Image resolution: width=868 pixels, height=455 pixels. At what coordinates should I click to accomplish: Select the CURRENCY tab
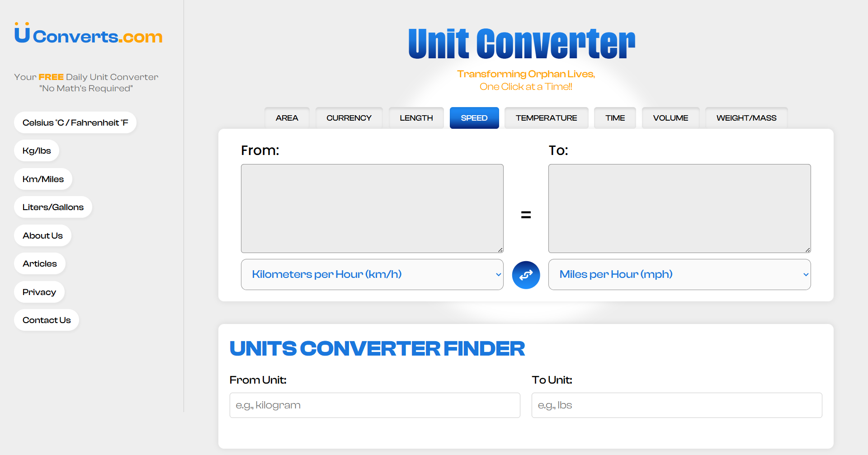pyautogui.click(x=349, y=118)
